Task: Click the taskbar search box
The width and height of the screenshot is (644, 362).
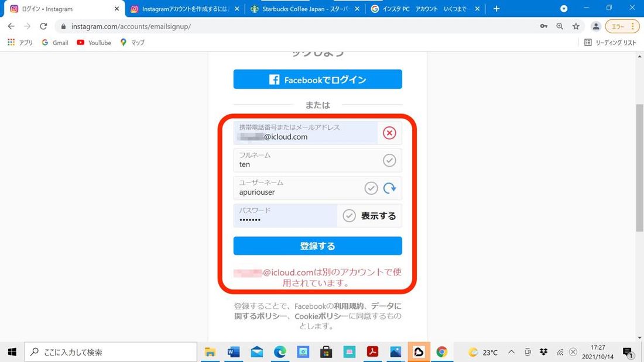Action: (111, 351)
